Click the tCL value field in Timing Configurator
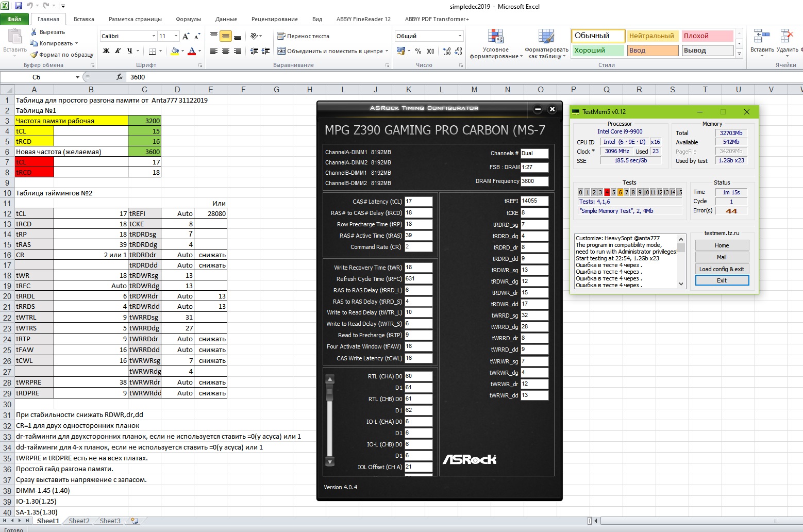This screenshot has height=532, width=803. 418,202
